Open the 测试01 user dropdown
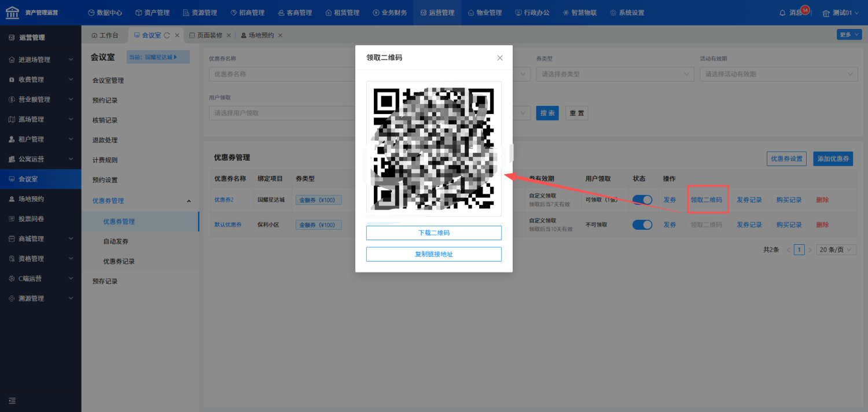868x412 pixels. point(840,13)
